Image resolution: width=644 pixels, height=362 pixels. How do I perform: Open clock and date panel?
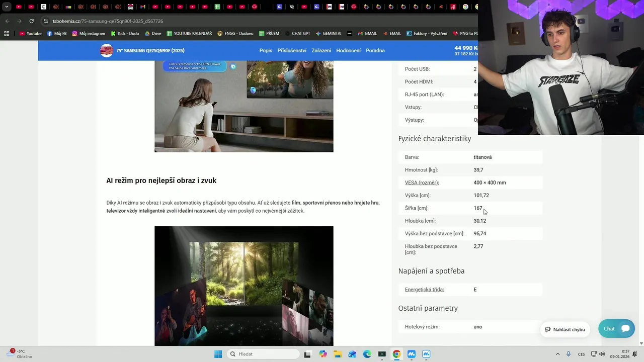pyautogui.click(x=619, y=354)
